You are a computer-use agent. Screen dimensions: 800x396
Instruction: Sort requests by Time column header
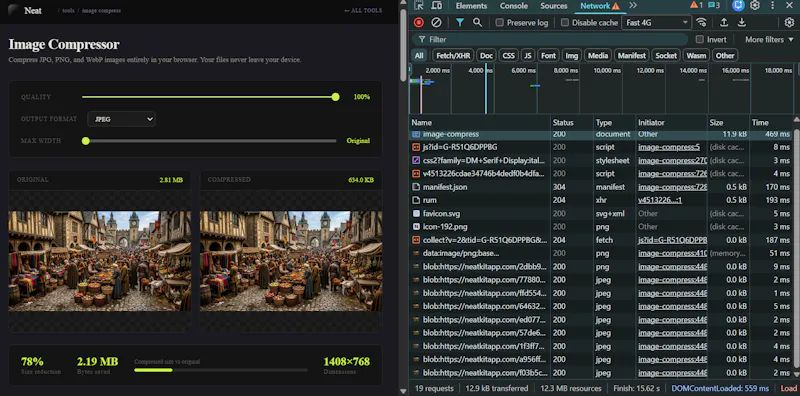coord(770,122)
